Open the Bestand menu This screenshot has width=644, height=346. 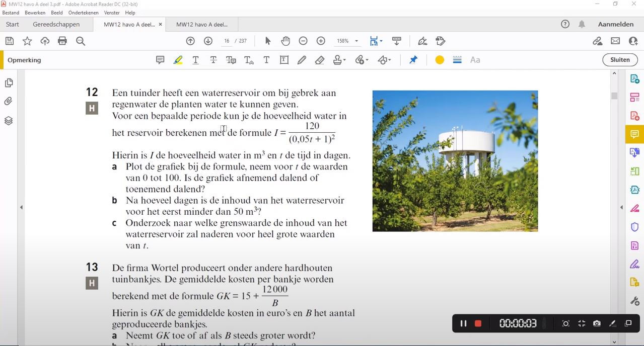[x=11, y=13]
